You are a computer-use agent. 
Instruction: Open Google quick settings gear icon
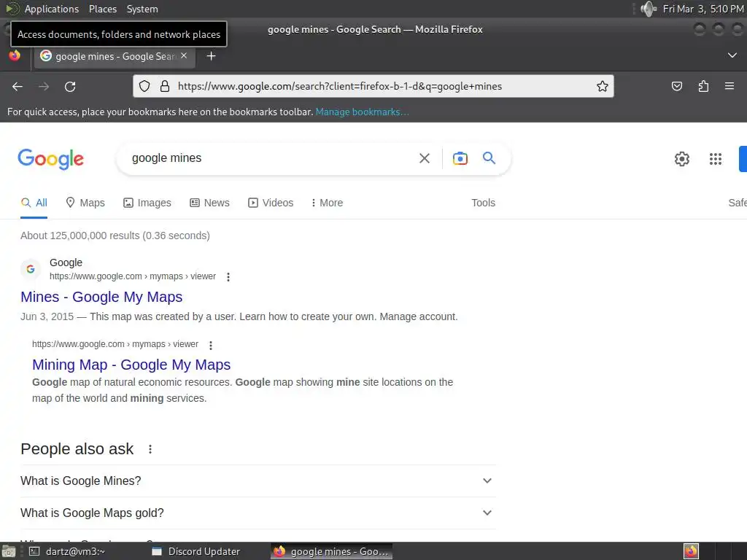pos(682,158)
